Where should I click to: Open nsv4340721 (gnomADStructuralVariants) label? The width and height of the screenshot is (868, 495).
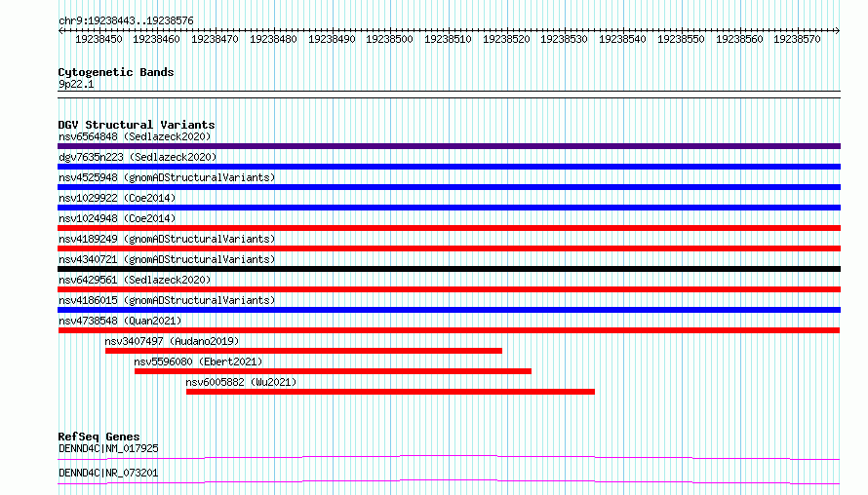click(167, 259)
